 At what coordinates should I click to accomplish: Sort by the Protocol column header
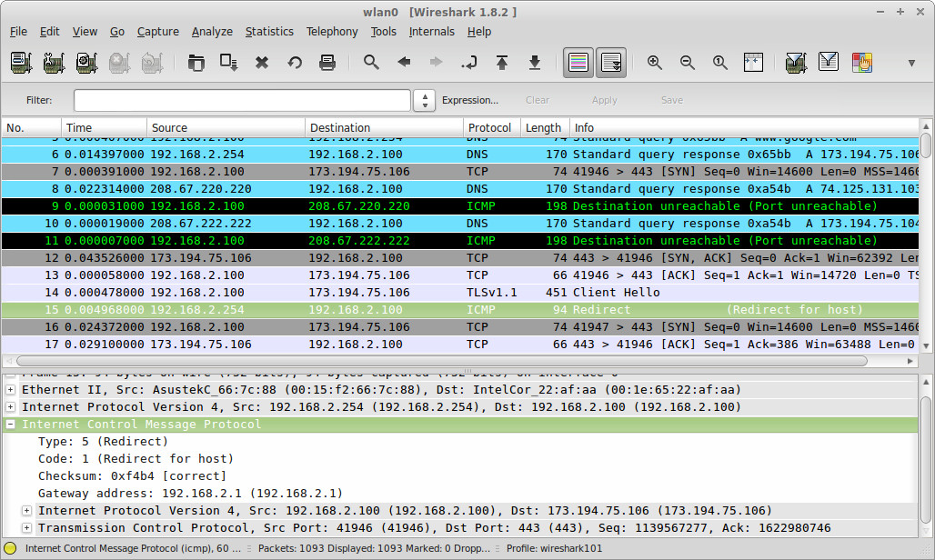(x=491, y=127)
